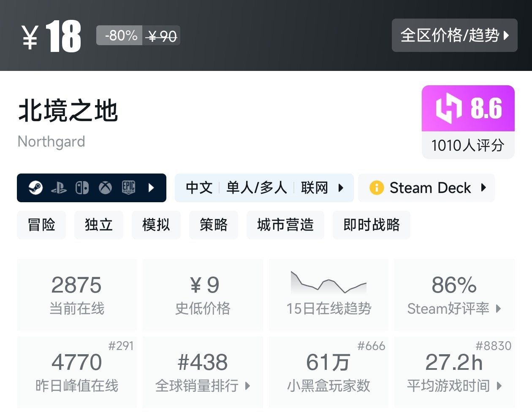View the 15日在线趋势 chart
The image size is (532, 415).
pos(328,294)
